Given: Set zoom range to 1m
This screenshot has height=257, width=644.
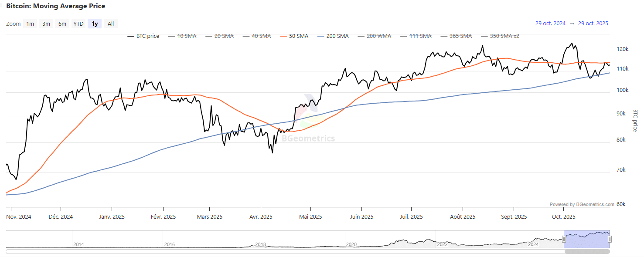Looking at the screenshot, I should [30, 24].
